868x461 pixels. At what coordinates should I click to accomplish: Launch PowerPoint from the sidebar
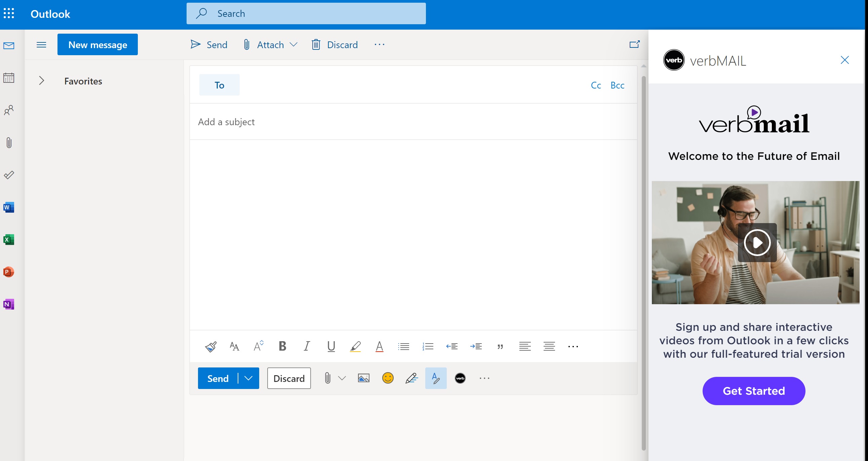9,272
